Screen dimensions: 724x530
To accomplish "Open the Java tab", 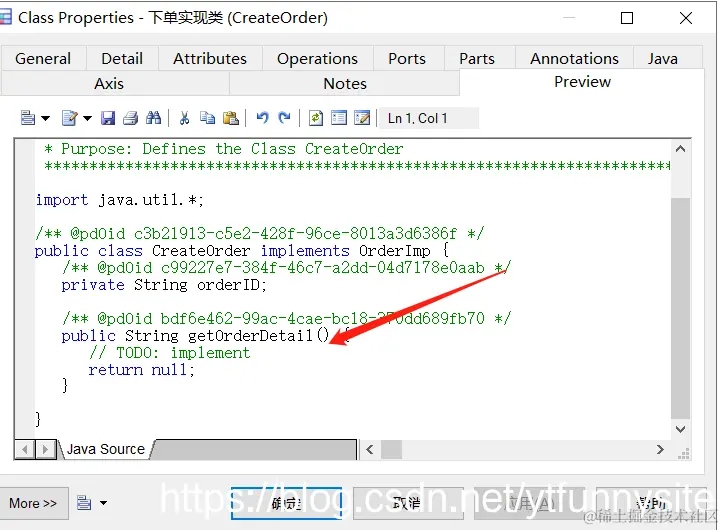I will 663,59.
